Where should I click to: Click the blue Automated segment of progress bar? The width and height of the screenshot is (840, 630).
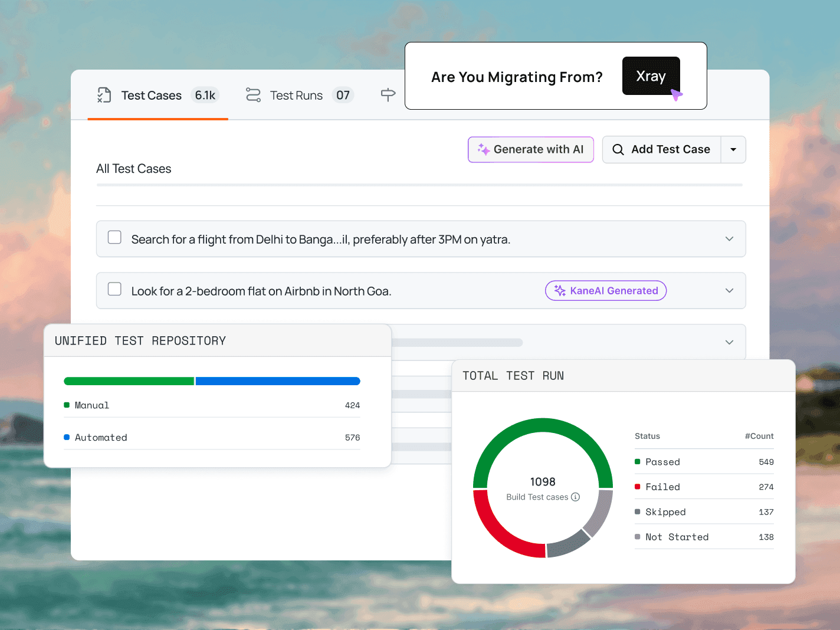coord(278,381)
